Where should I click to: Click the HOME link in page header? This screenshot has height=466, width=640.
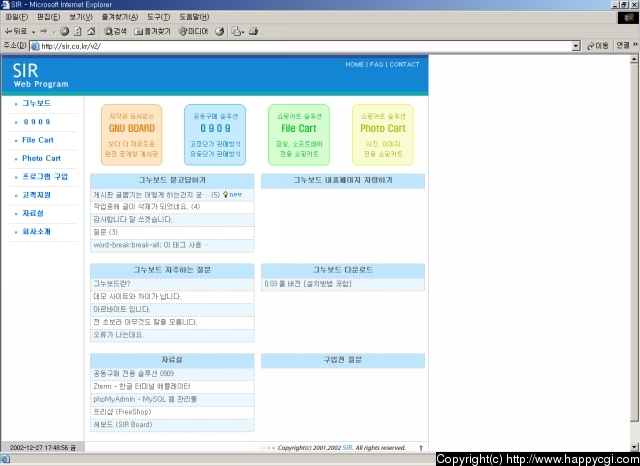tap(354, 64)
